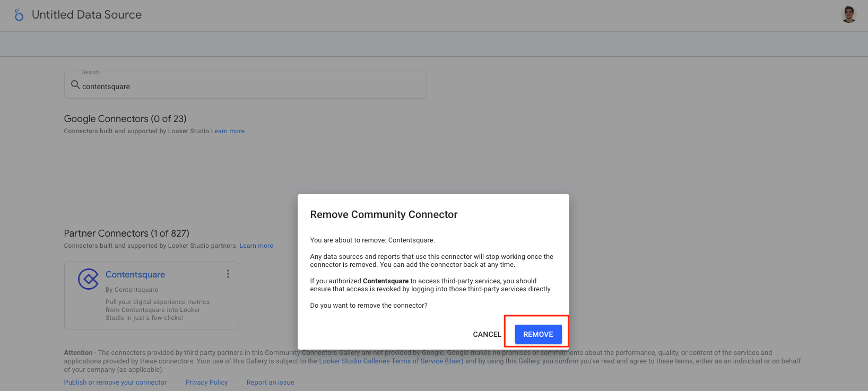Click 'Do you want to remove the connector?' text
This screenshot has width=868, height=391.
[369, 306]
